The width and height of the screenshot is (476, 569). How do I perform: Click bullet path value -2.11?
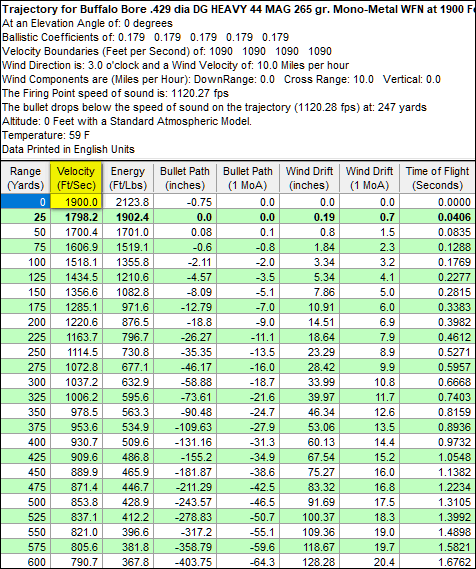click(x=185, y=262)
